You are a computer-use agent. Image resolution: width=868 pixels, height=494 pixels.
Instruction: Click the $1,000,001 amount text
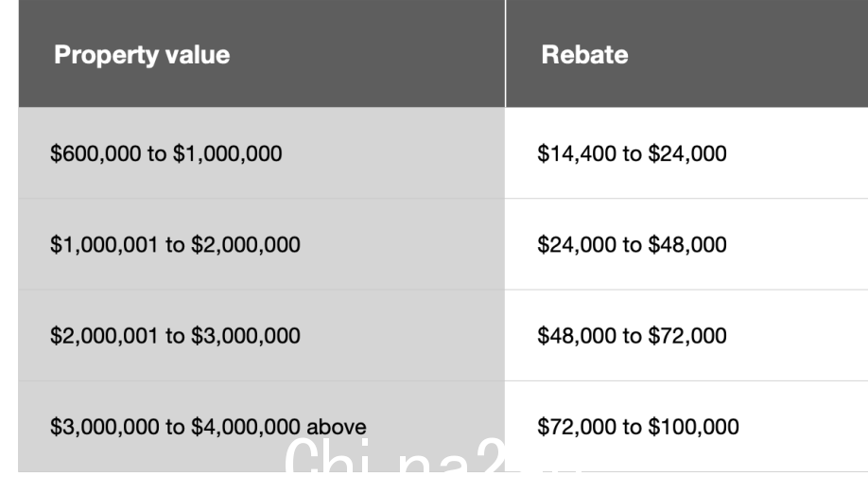click(x=104, y=244)
